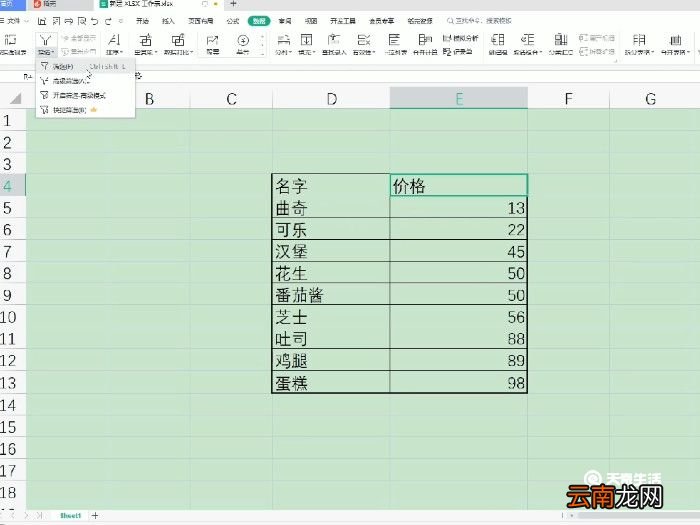Switch to the Page Layout (页面布局) tab
Image resolution: width=700 pixels, height=525 pixels.
tap(200, 21)
